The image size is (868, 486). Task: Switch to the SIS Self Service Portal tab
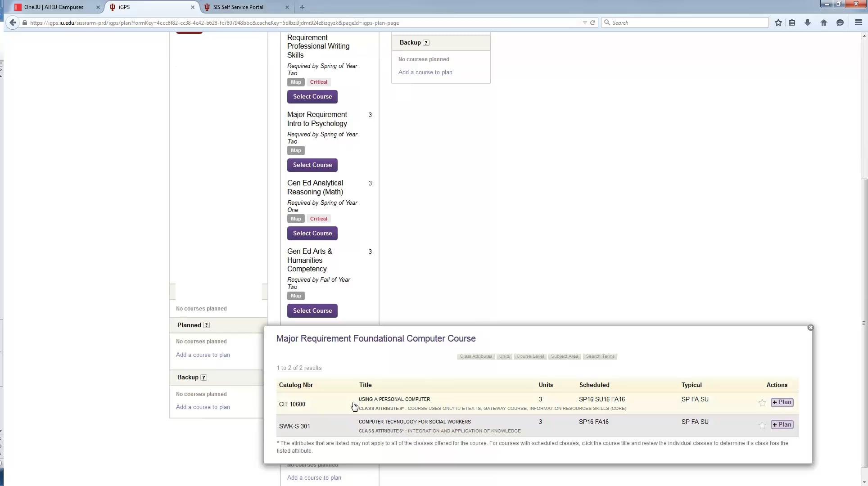238,7
